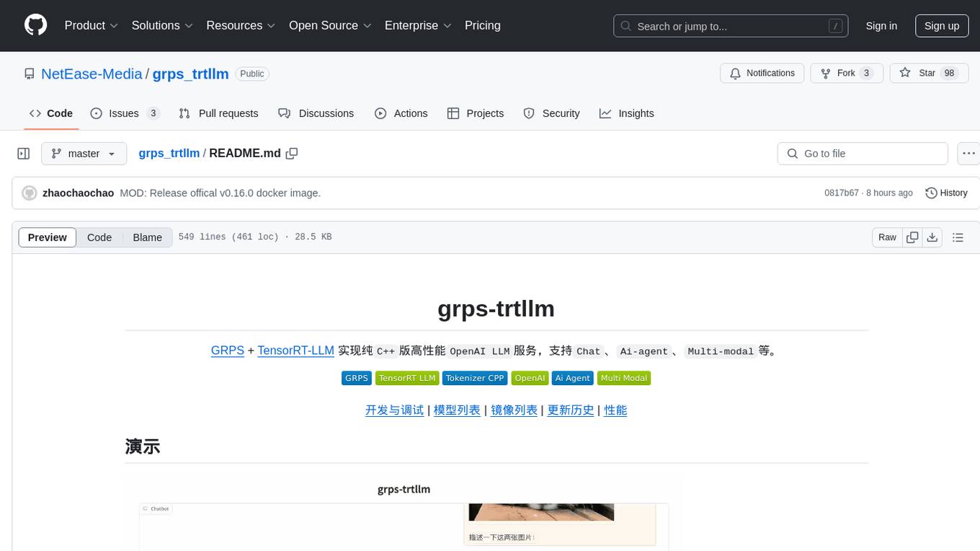The image size is (980, 551).
Task: Copy the README.md file path
Action: click(x=292, y=154)
